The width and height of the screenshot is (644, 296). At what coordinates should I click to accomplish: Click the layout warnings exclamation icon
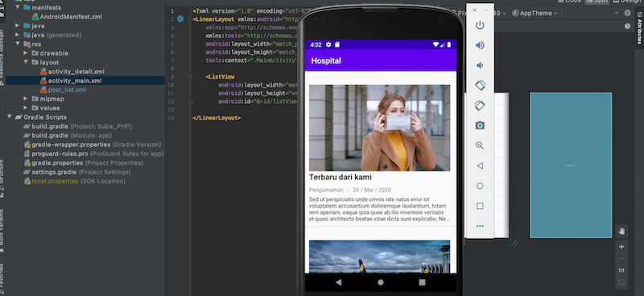click(627, 13)
